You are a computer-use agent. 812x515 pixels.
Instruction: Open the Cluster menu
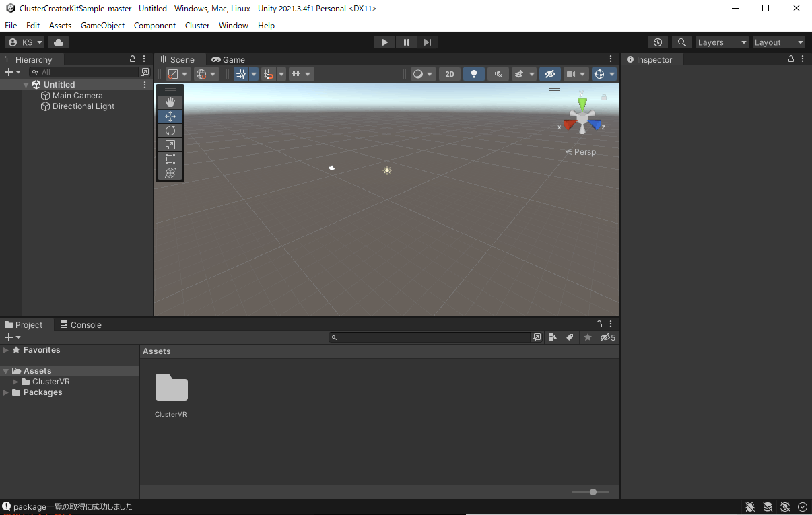[197, 26]
